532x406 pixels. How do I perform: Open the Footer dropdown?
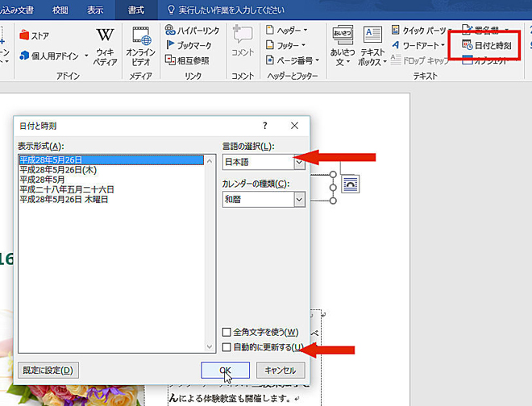tap(285, 45)
